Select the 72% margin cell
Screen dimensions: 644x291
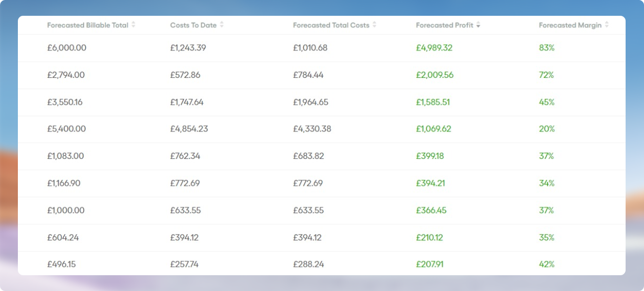(x=546, y=75)
